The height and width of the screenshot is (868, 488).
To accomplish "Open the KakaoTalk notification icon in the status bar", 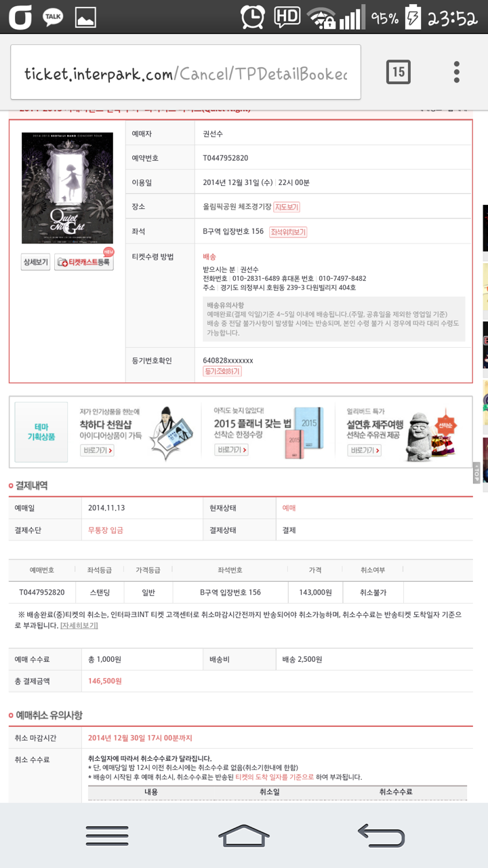I will (53, 18).
